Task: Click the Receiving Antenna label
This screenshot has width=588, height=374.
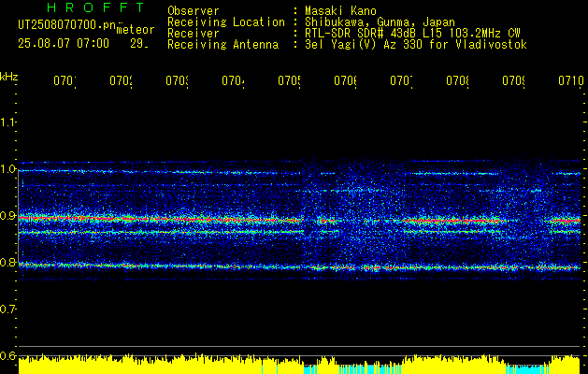Action: tap(223, 45)
